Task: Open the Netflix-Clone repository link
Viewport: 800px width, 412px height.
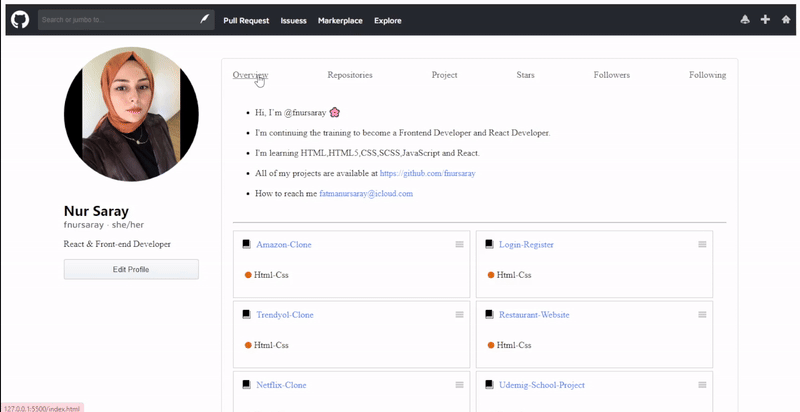Action: click(x=281, y=385)
